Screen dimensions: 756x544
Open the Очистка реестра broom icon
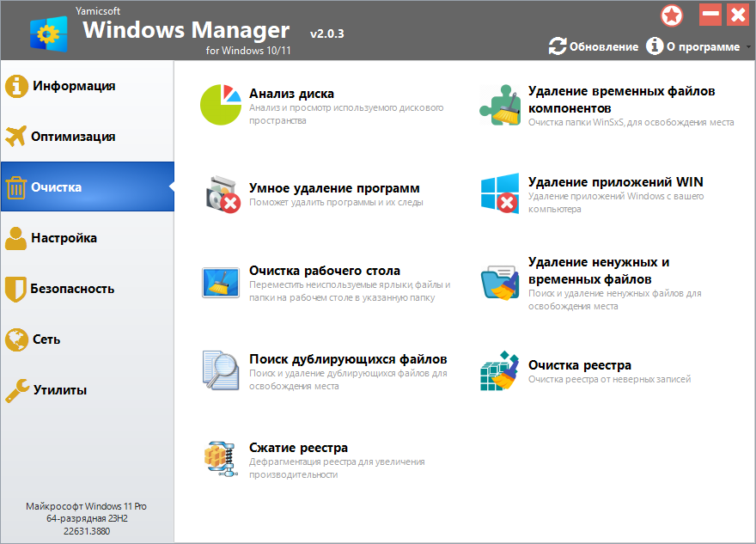click(x=499, y=370)
